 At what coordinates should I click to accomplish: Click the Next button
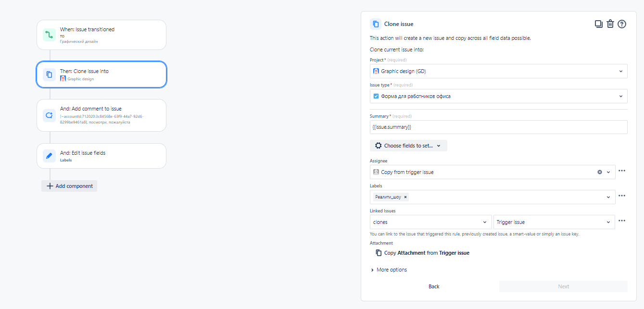coord(563,286)
